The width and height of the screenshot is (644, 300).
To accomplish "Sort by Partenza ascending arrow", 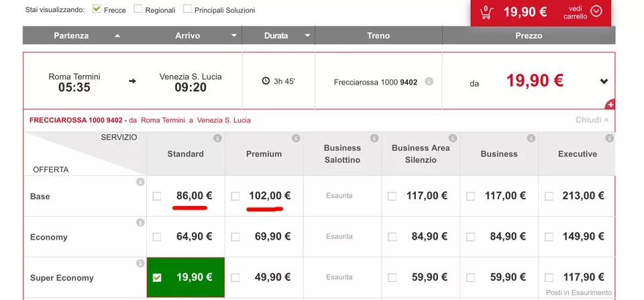I will (117, 36).
